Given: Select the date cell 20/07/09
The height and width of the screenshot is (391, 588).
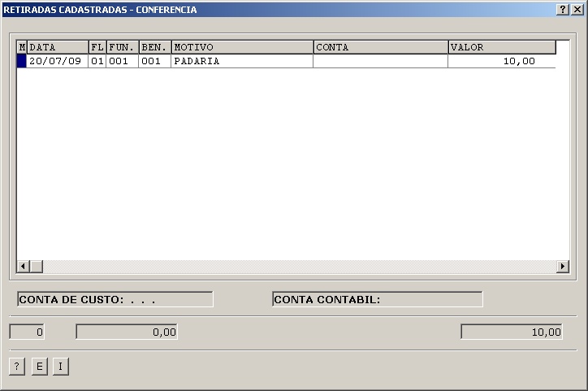Looking at the screenshot, I should 55,61.
